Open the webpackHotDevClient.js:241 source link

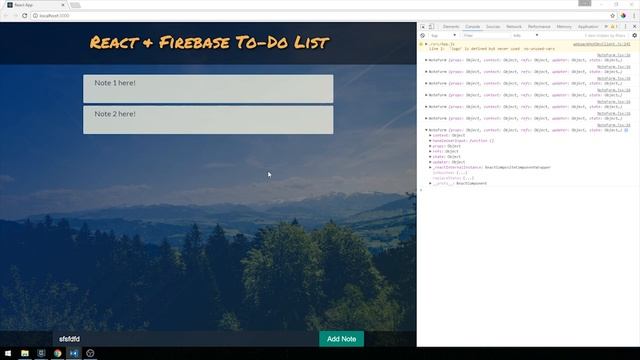(601, 44)
